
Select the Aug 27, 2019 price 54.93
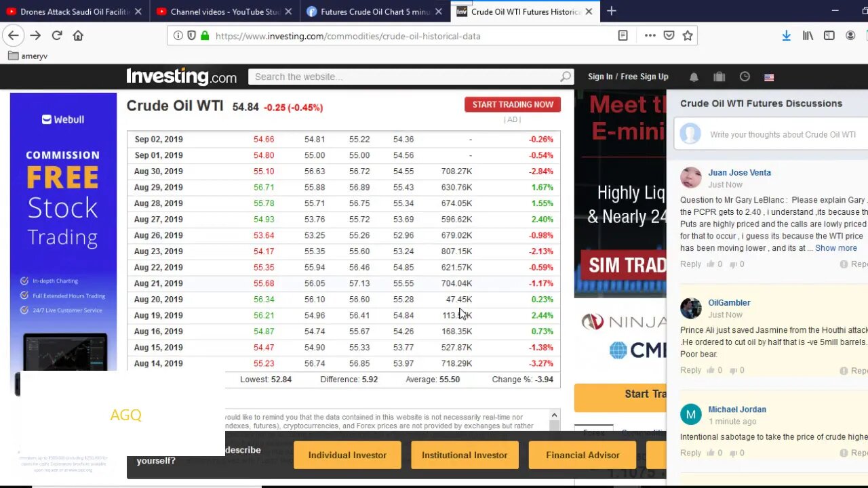pos(264,220)
